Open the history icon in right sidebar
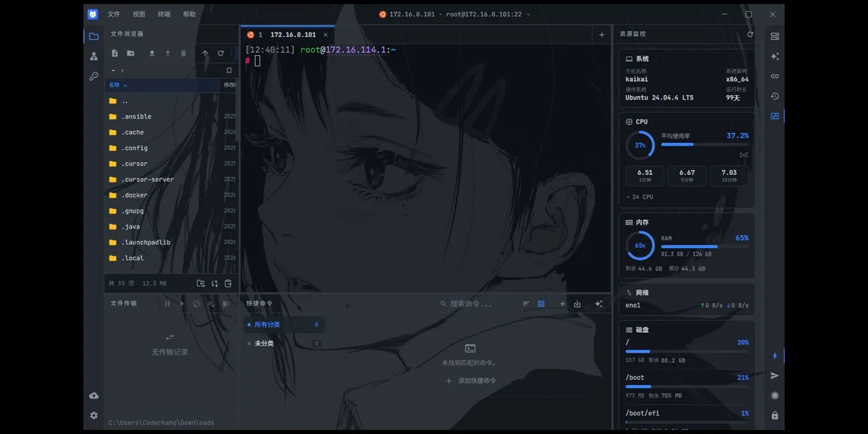The width and height of the screenshot is (868, 434). coord(774,96)
